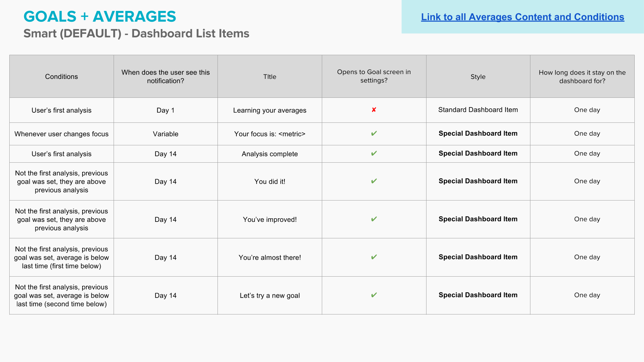The image size is (644, 362).
Task: Select the Smart (DEFAULT) - Dashboard List Items subtitle
Action: (x=136, y=33)
